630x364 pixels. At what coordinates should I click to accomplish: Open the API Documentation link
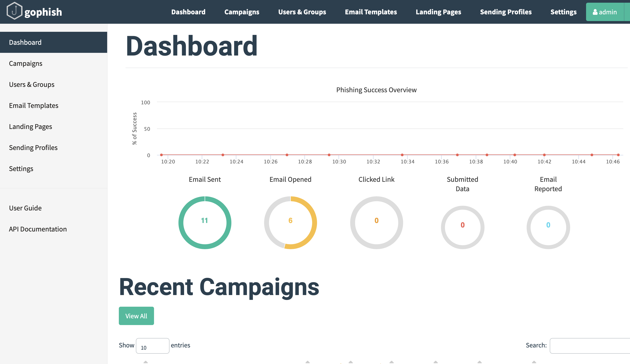[x=38, y=229]
